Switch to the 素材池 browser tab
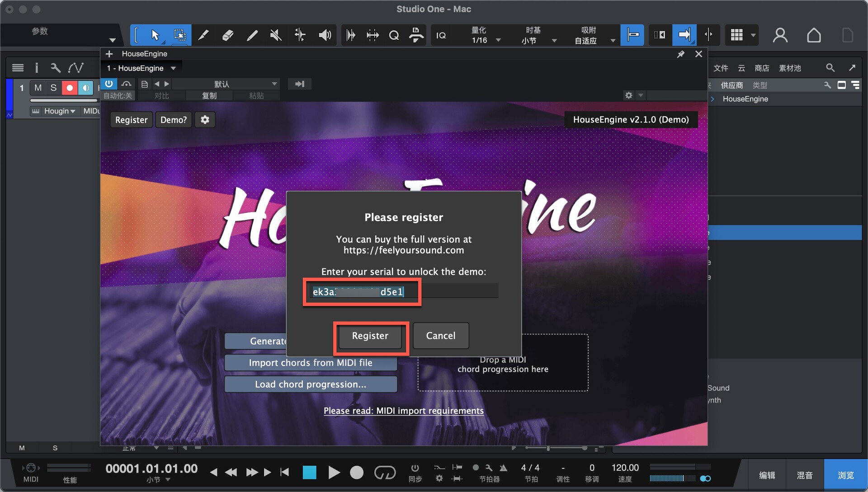 pyautogui.click(x=790, y=68)
